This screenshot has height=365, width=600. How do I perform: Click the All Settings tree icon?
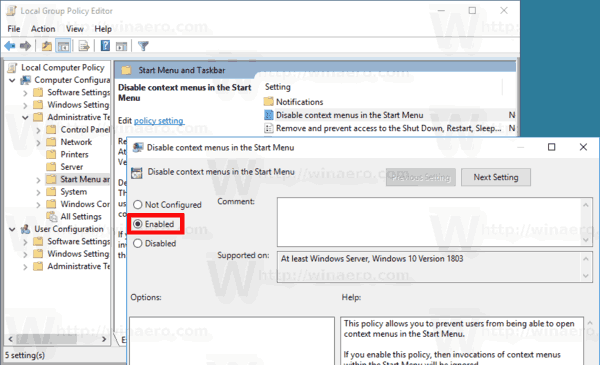tap(52, 217)
